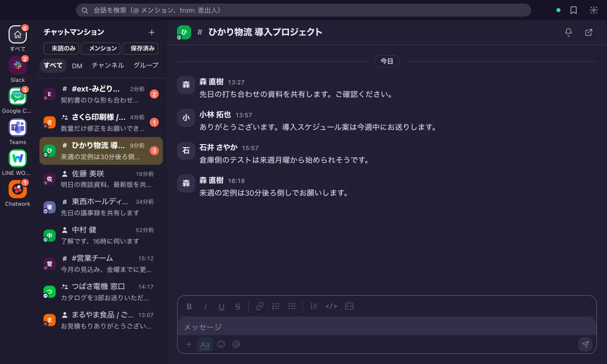
Task: Select the ひかり物流 conversation in list
Action: tap(101, 151)
